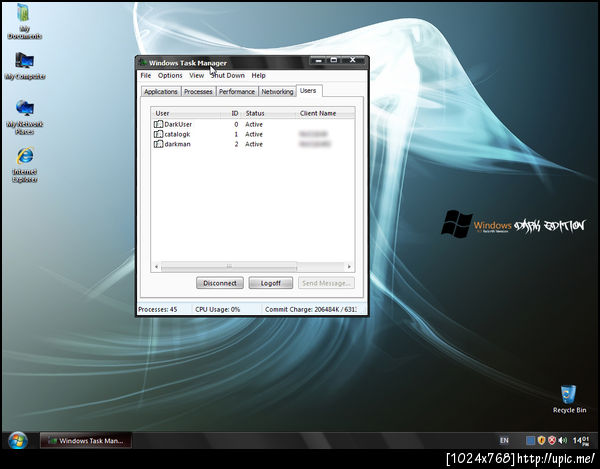
Task: Click the Active status for darkman
Action: [254, 144]
